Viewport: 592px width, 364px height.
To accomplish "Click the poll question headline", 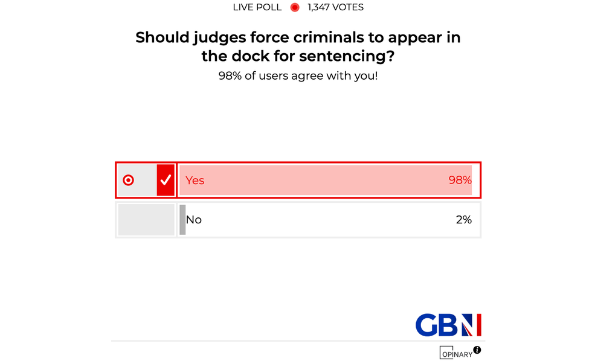I will coord(298,46).
